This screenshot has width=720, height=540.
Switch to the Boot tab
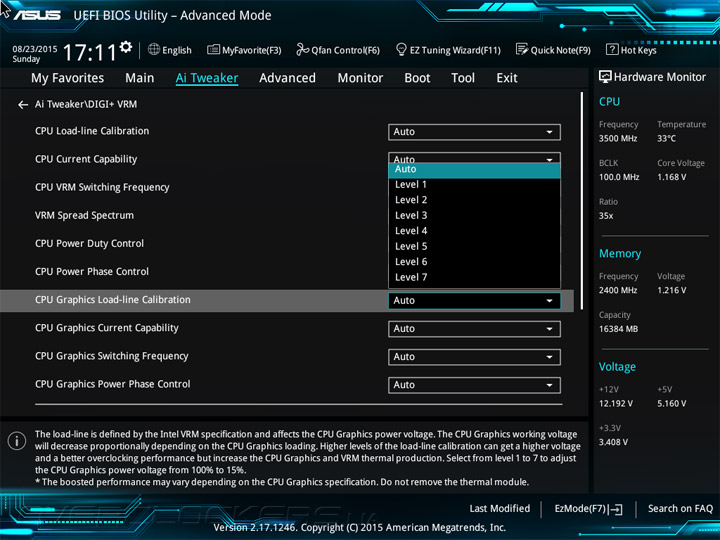pos(417,78)
